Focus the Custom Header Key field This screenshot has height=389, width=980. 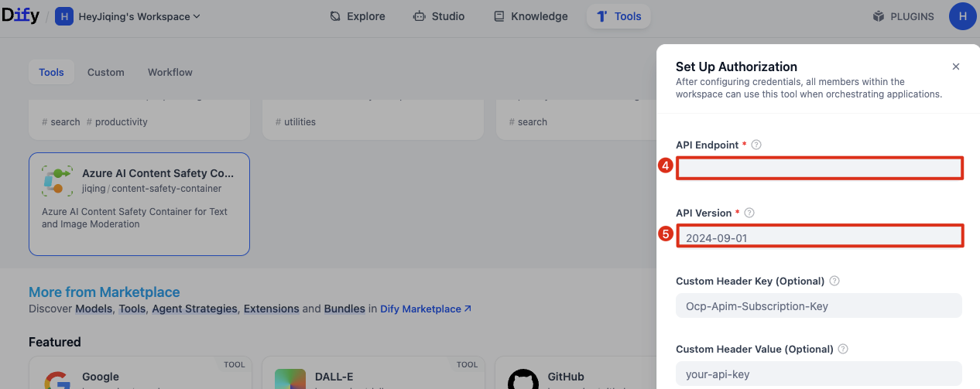[x=818, y=305]
